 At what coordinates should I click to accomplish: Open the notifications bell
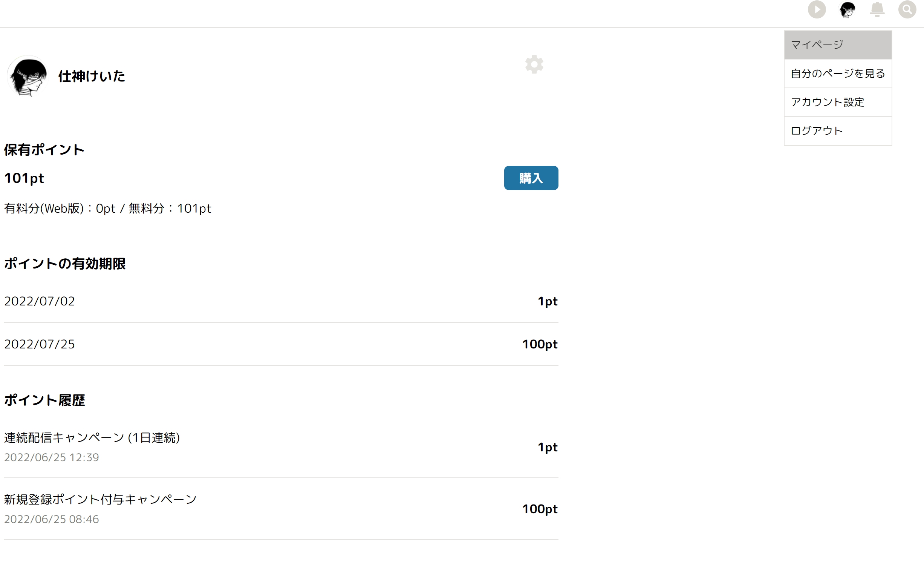(877, 10)
